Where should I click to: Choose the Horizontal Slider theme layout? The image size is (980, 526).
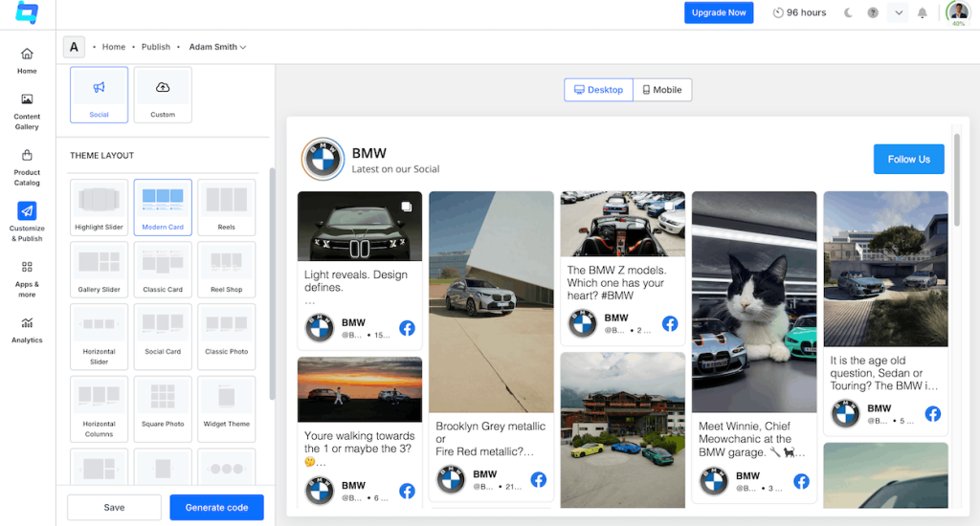[99, 337]
